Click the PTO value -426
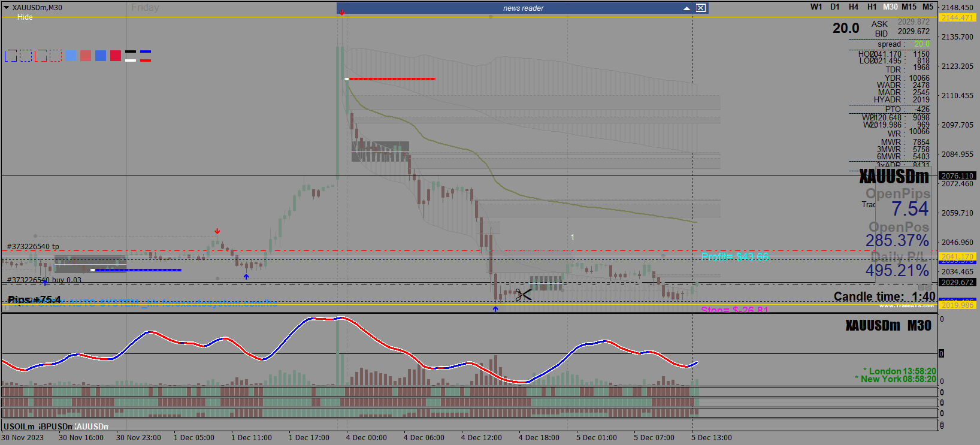 coord(922,109)
